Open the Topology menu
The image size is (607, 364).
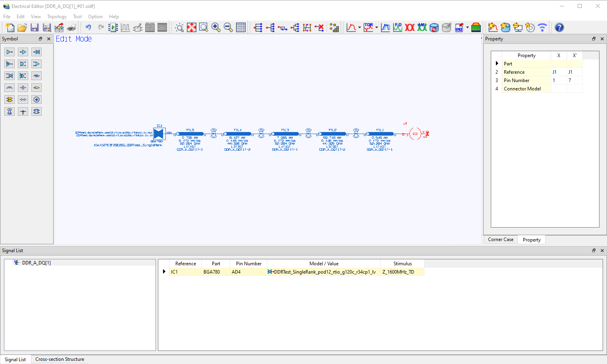coord(57,16)
